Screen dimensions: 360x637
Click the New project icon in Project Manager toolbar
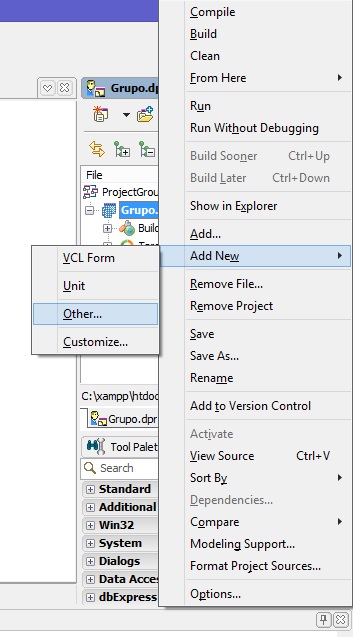(x=100, y=115)
